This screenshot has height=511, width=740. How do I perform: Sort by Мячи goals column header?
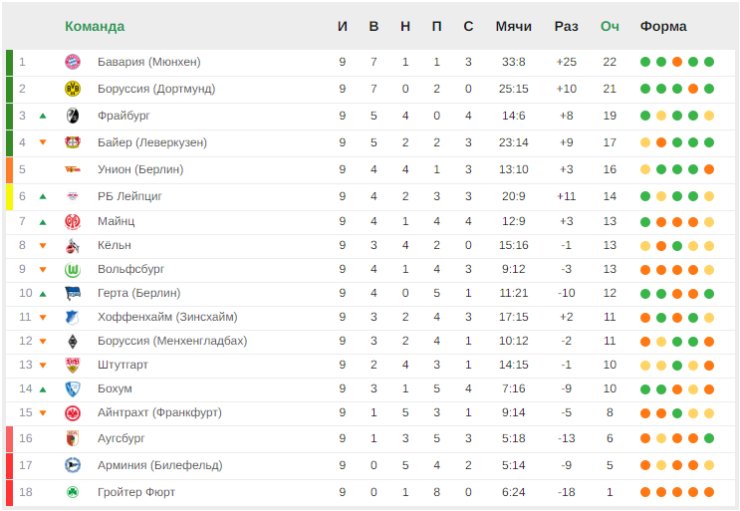click(513, 26)
